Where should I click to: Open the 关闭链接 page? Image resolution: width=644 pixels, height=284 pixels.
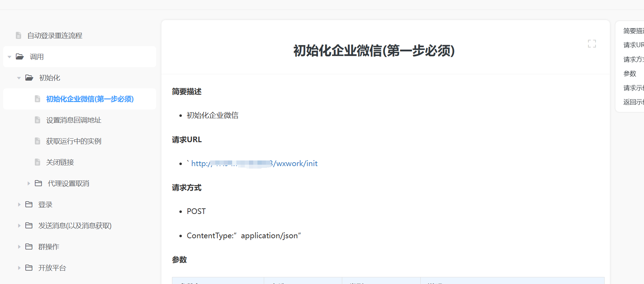click(x=60, y=162)
